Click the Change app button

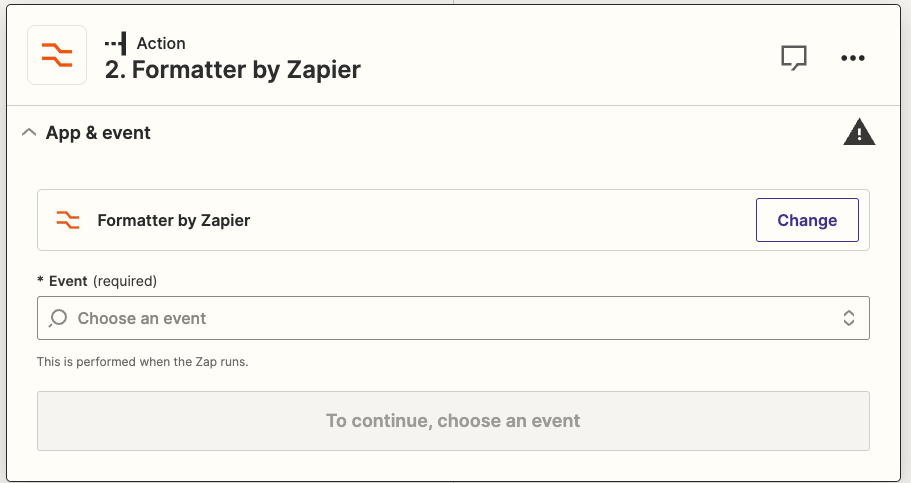[807, 220]
